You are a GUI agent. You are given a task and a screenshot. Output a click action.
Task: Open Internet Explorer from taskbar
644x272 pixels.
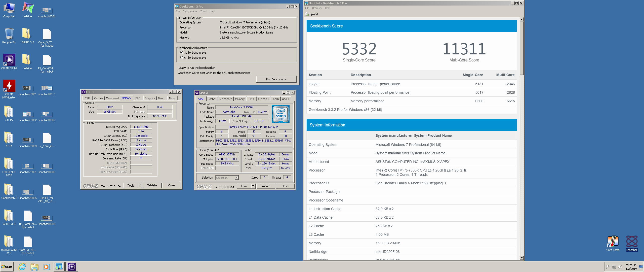(x=22, y=267)
